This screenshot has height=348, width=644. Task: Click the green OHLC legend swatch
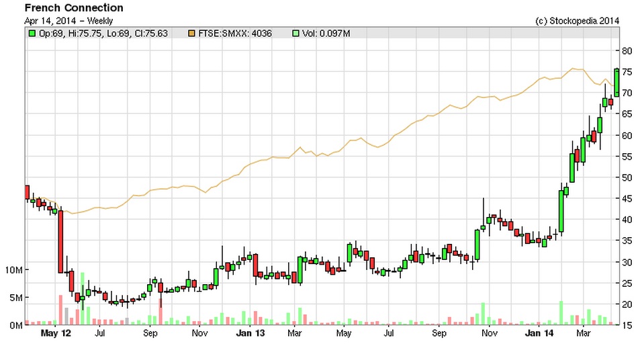coord(32,34)
